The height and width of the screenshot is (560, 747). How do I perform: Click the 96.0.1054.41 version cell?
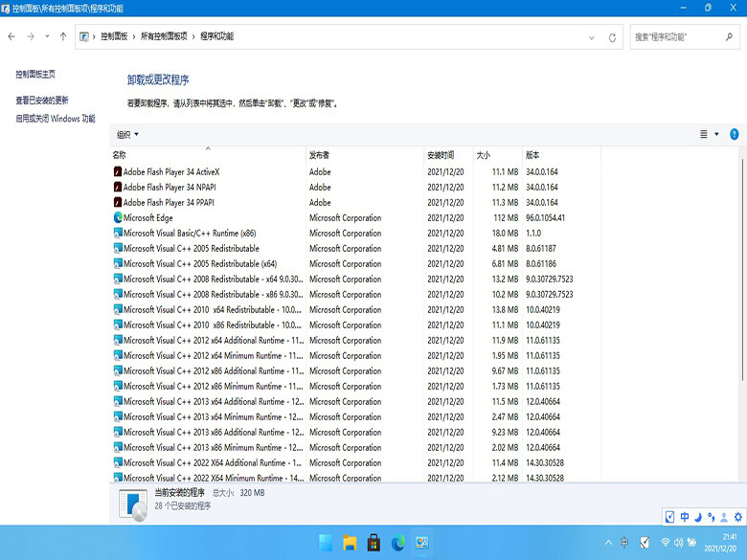click(x=545, y=217)
